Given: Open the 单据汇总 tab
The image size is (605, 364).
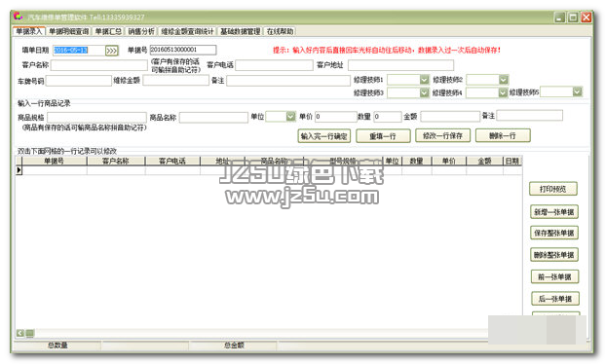Looking at the screenshot, I should [x=108, y=31].
